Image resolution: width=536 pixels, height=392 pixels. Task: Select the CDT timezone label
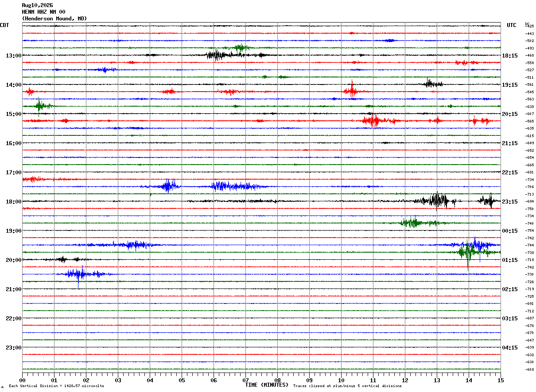(x=4, y=25)
